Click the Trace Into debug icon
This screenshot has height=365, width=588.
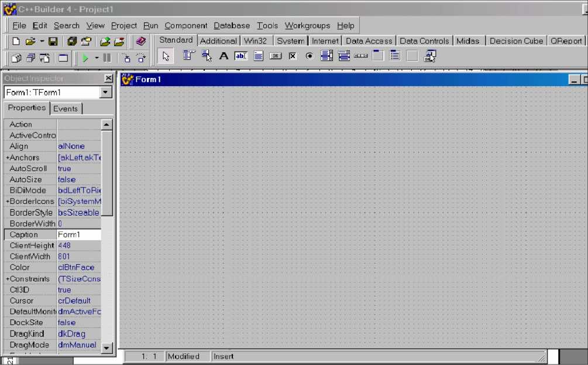pyautogui.click(x=127, y=58)
